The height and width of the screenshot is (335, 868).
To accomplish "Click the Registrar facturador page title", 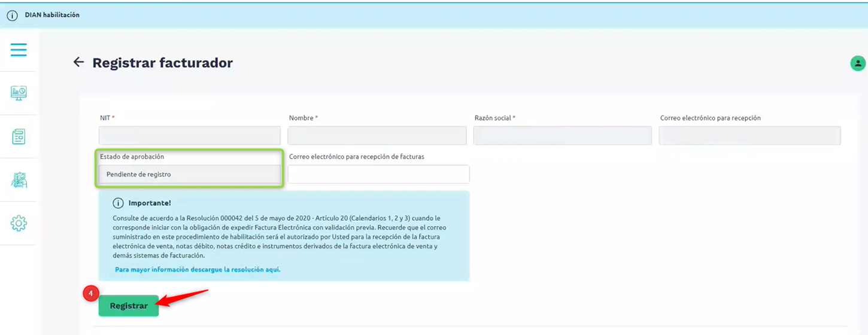I will tap(162, 63).
